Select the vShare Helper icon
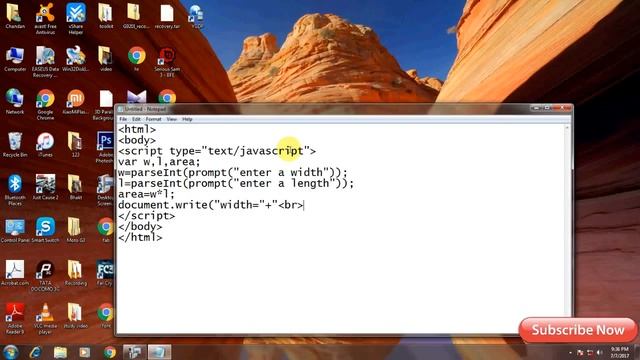 [76, 19]
